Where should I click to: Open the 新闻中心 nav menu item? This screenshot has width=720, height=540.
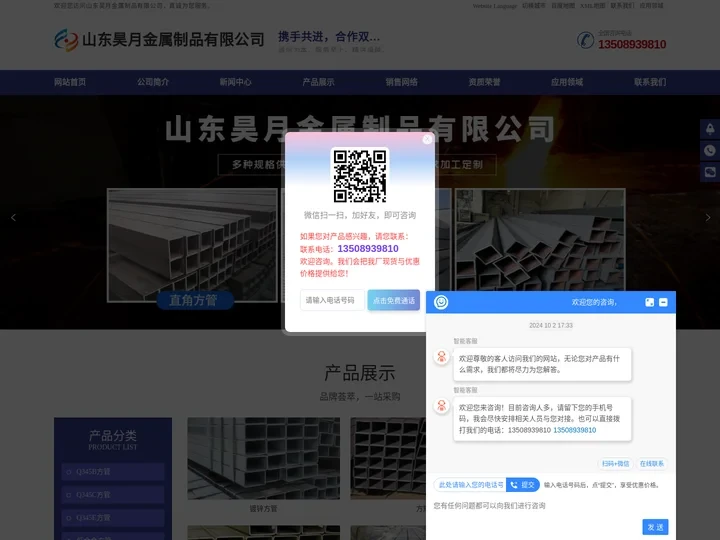[x=236, y=82]
